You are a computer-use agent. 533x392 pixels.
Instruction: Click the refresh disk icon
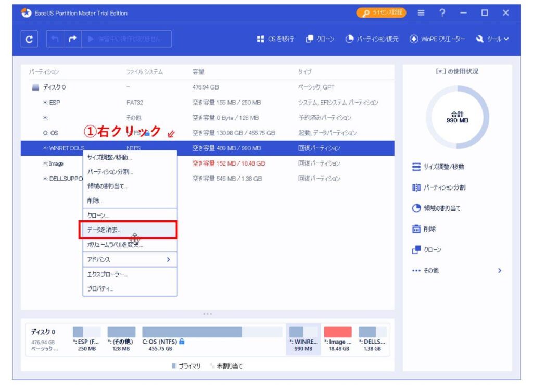click(29, 39)
